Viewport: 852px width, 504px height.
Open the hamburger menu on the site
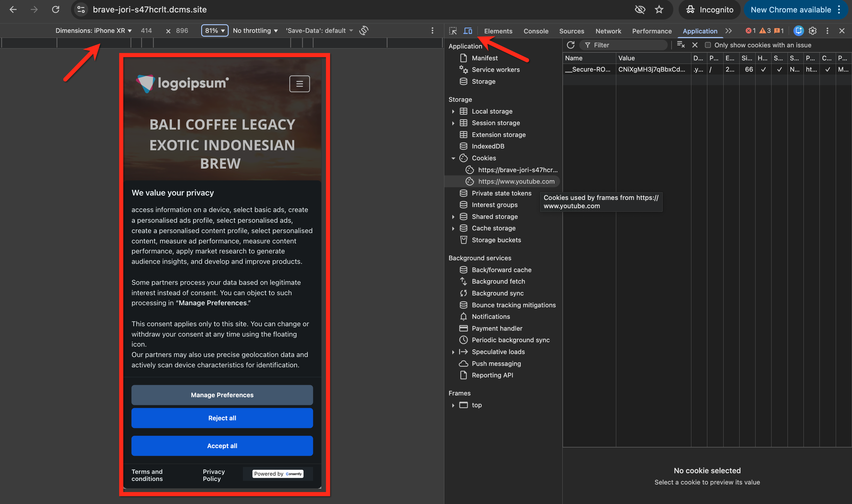pyautogui.click(x=299, y=83)
